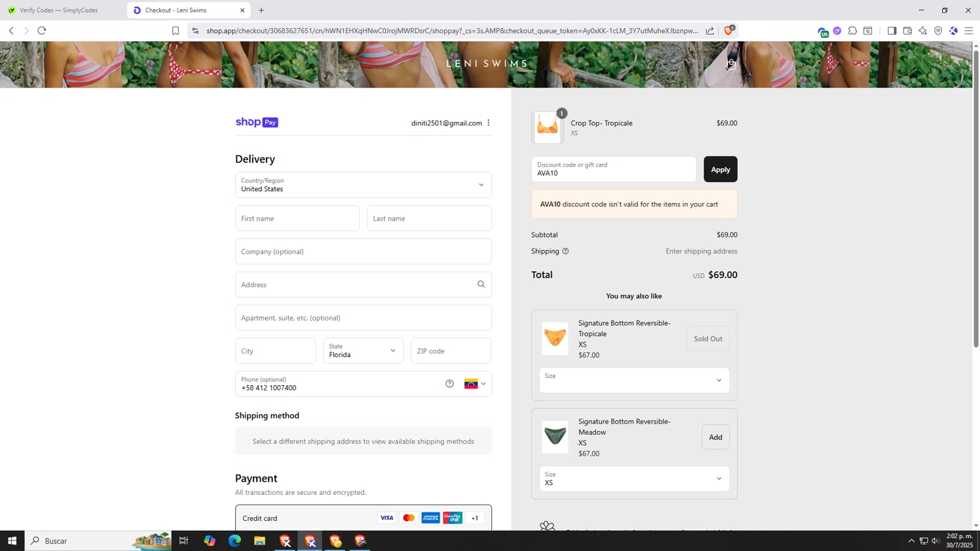Image resolution: width=980 pixels, height=551 pixels.
Task: Click the address search magnifier icon
Action: [481, 284]
